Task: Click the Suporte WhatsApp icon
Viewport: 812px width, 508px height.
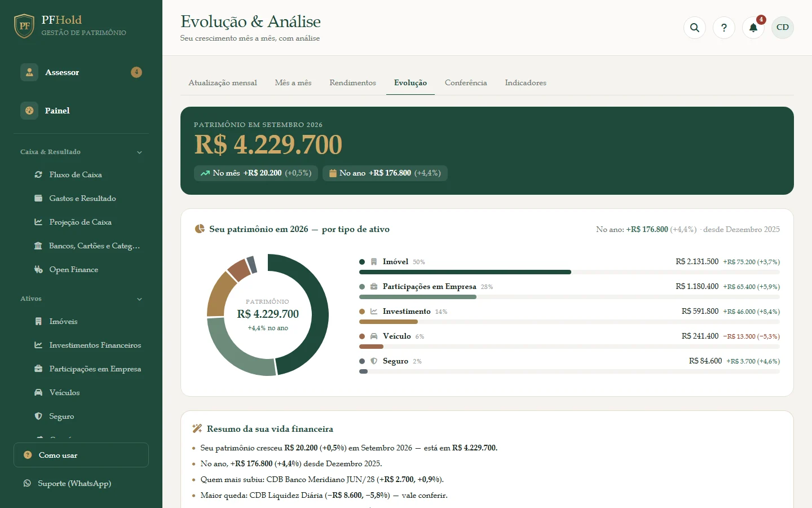Action: coord(27,483)
